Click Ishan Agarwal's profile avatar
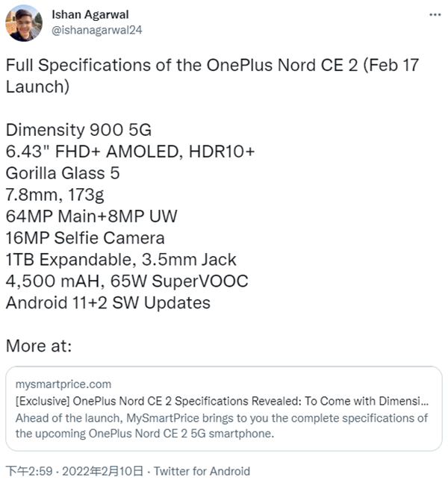The height and width of the screenshot is (483, 448). pyautogui.click(x=23, y=22)
